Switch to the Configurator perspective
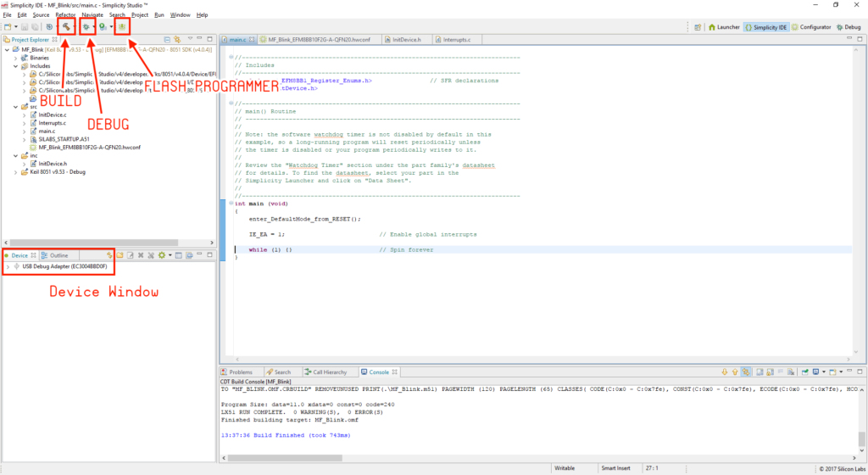Screen dimensions: 868x475 (812, 27)
